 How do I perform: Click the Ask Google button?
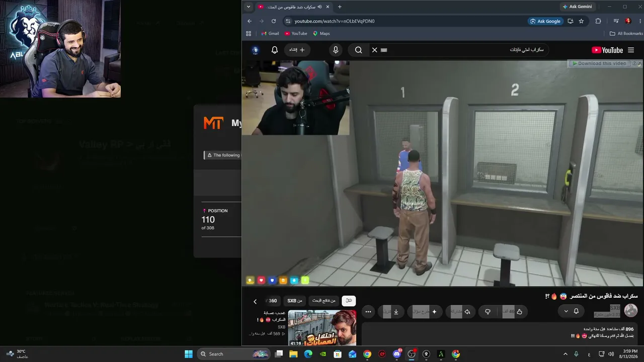pyautogui.click(x=545, y=21)
